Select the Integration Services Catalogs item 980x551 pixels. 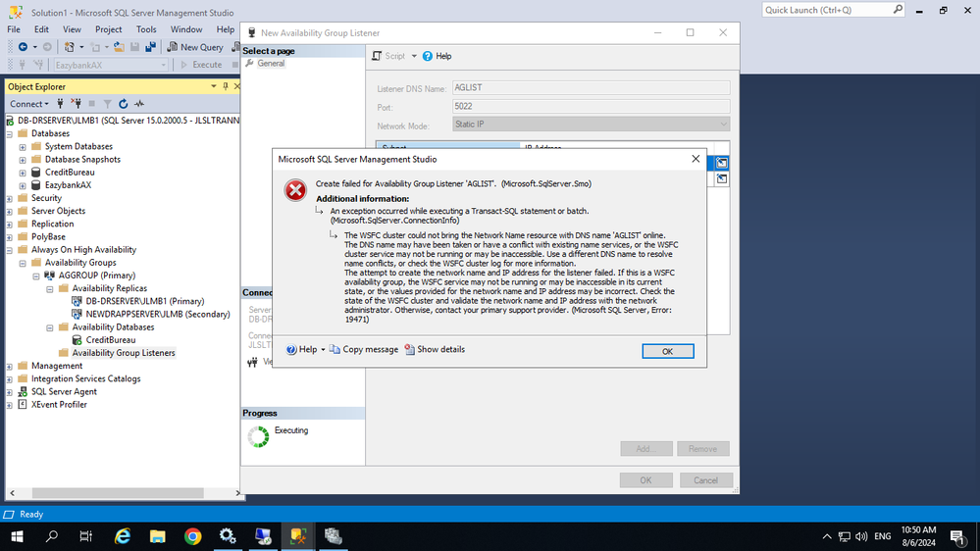[85, 378]
